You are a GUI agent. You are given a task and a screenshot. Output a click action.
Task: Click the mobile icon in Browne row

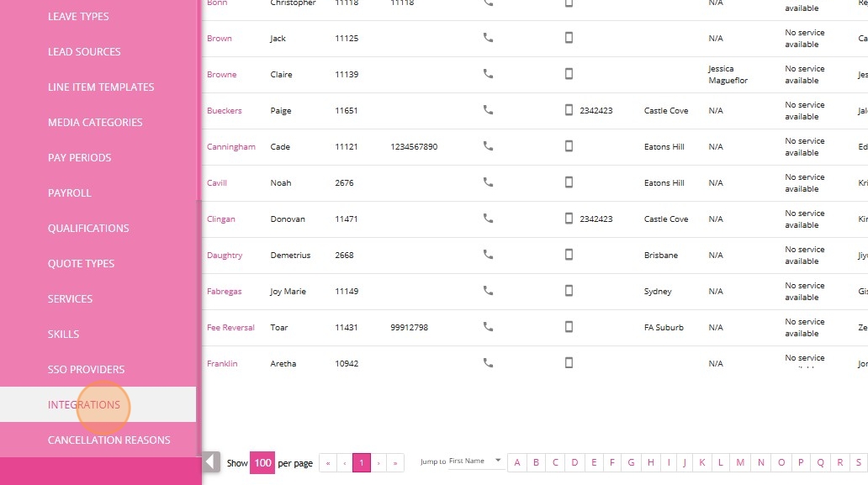click(569, 74)
